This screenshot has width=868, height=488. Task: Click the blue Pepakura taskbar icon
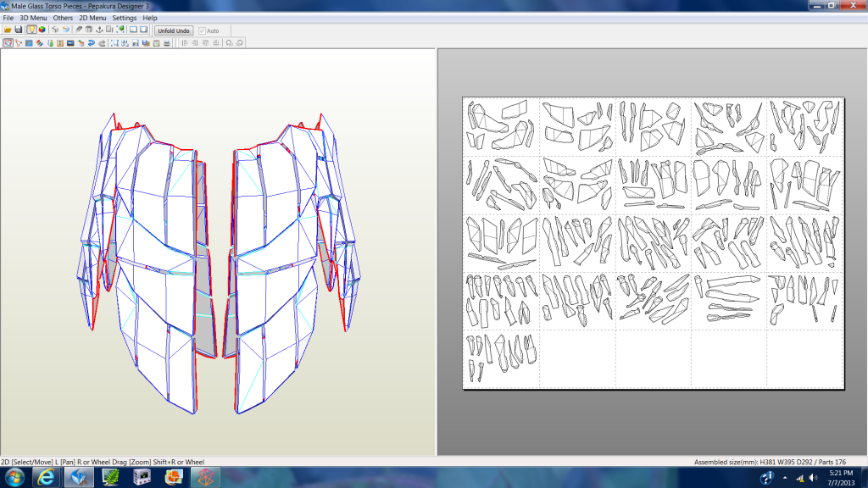point(79,478)
